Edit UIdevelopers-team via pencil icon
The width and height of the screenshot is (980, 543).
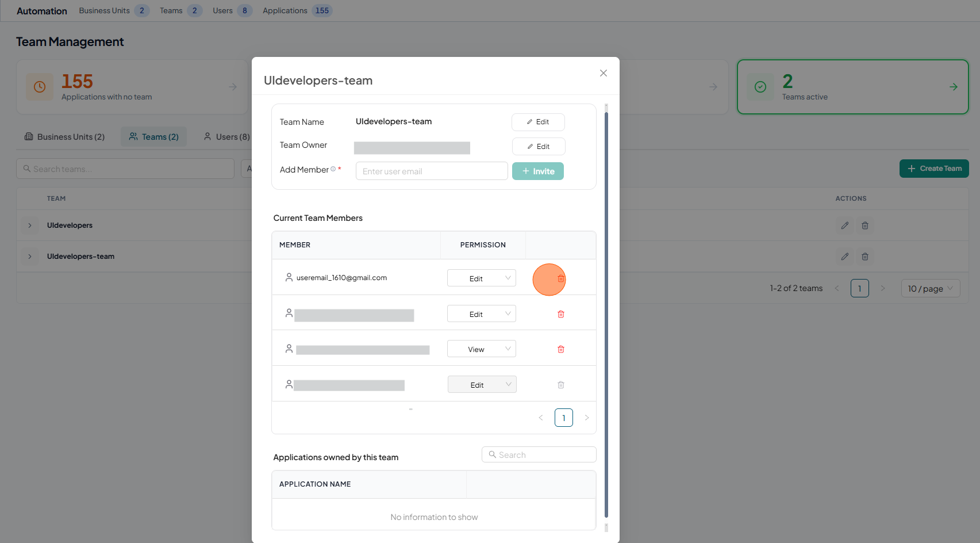[x=845, y=257]
